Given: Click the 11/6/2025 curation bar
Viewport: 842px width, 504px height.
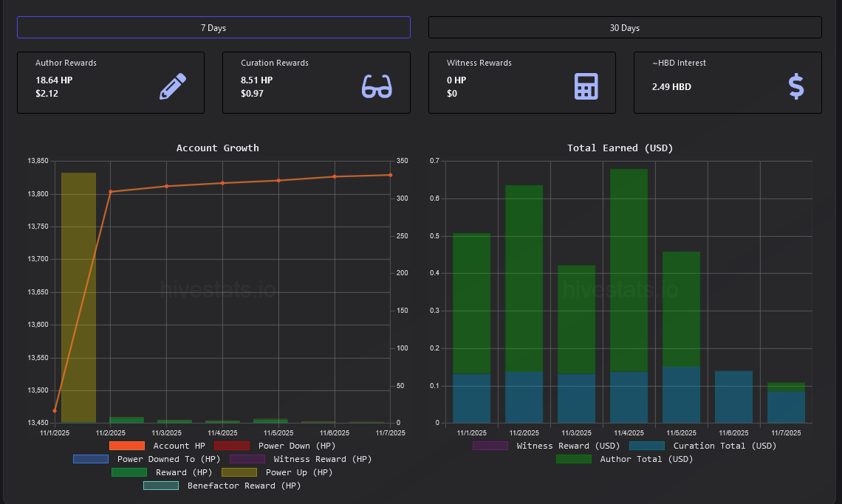Looking at the screenshot, I should 733,397.
